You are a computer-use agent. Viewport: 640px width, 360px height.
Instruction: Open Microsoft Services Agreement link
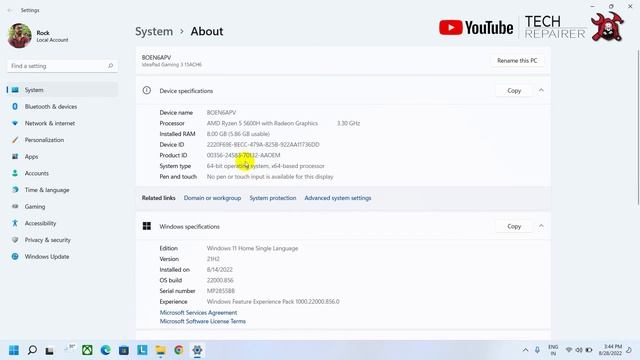[198, 313]
